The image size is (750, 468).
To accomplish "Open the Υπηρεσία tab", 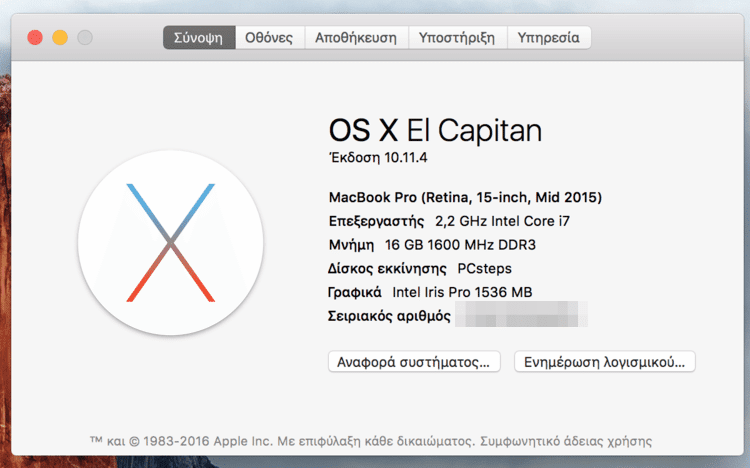I will pos(549,38).
